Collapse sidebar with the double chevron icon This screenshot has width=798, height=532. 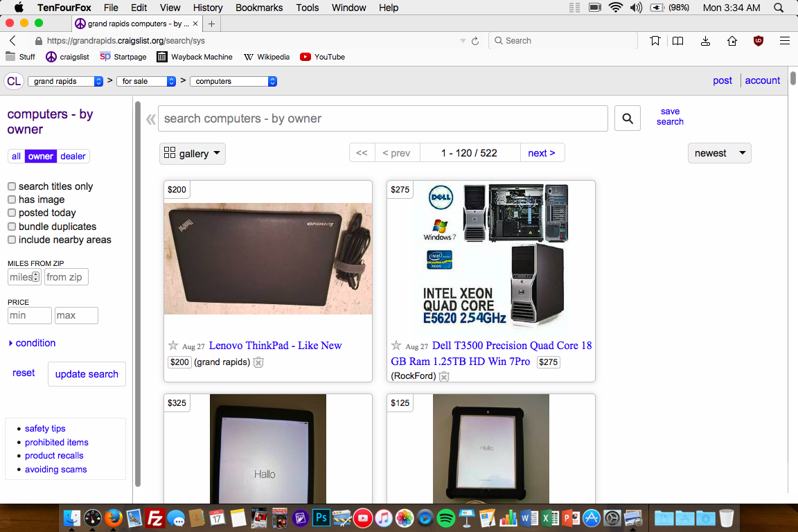tap(150, 119)
